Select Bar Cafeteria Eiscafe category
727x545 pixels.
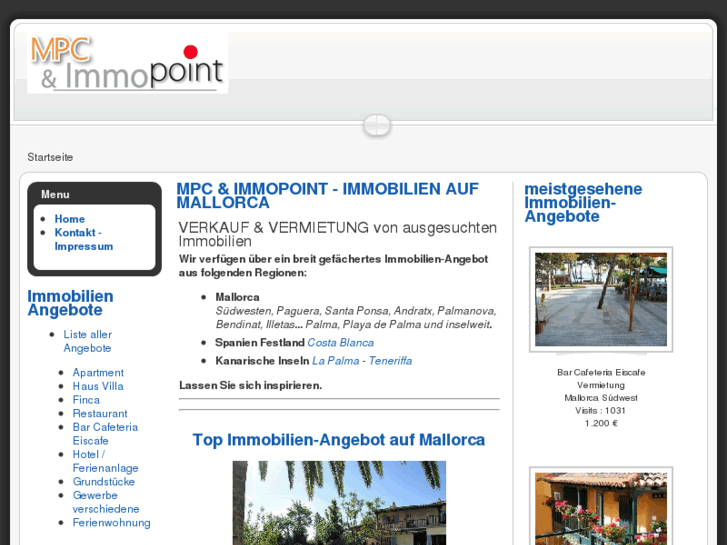(105, 434)
